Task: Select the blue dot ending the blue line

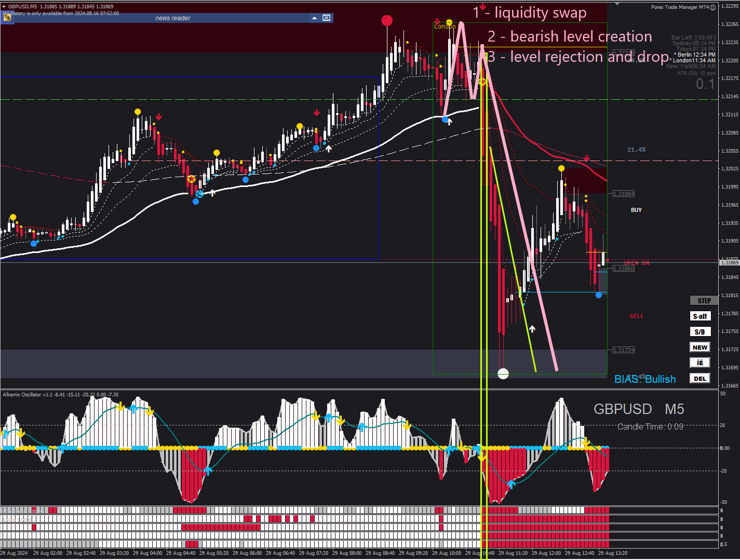Action: pos(599,295)
